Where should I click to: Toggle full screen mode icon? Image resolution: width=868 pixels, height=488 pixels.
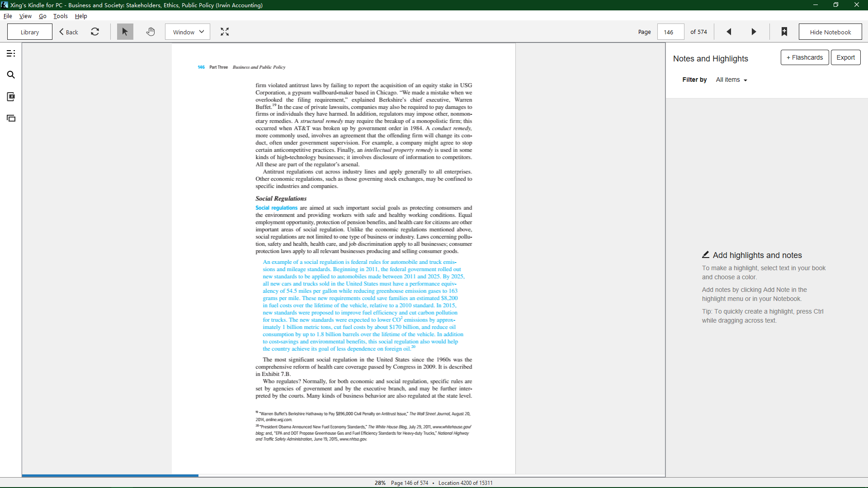(x=225, y=32)
